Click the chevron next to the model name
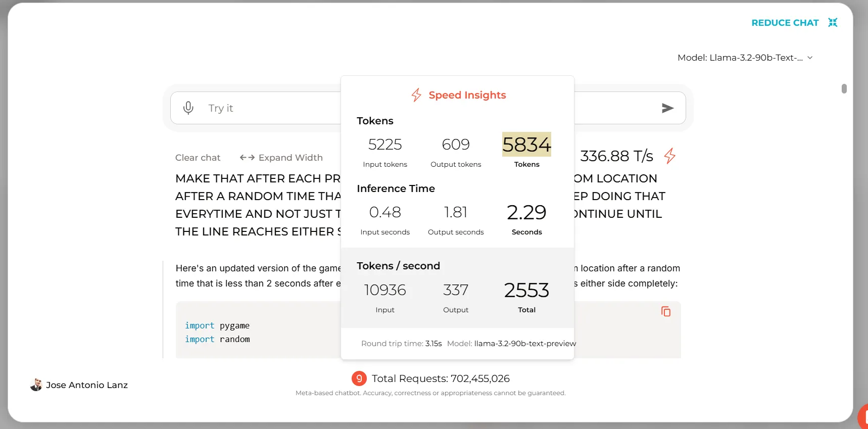Image resolution: width=868 pixels, height=429 pixels. [x=810, y=58]
